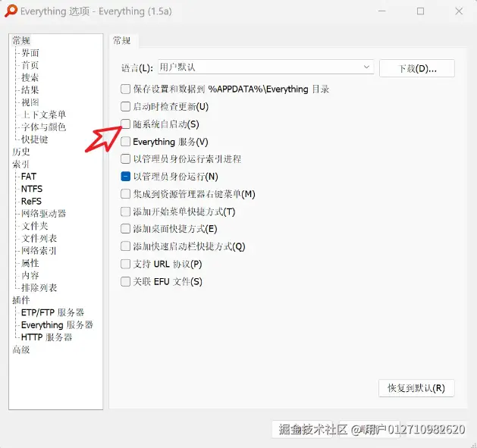This screenshot has width=477, height=448.
Task: Select 高级 in the options tree
Action: pos(21,349)
